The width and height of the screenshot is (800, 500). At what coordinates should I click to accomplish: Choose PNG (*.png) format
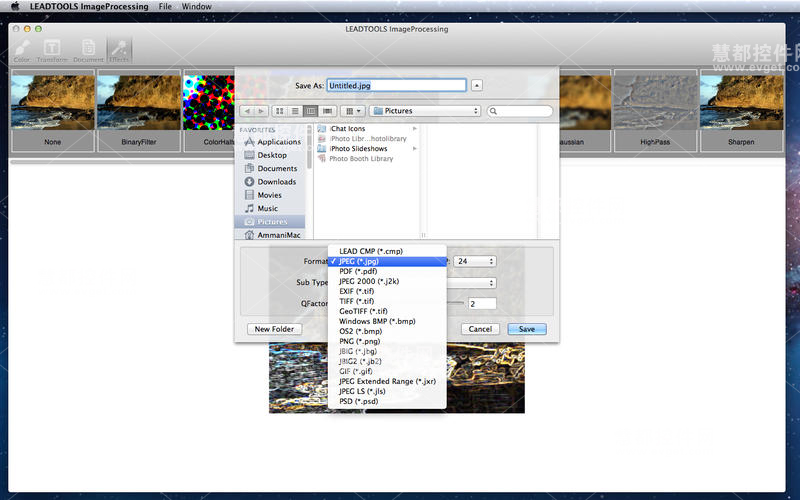387,341
